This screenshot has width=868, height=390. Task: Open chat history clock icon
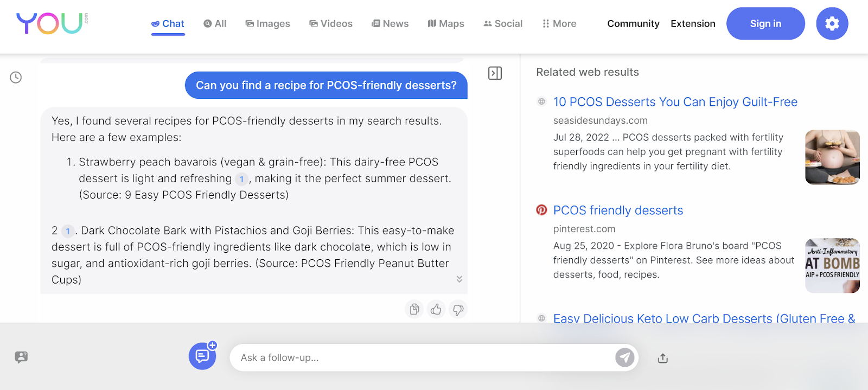pyautogui.click(x=16, y=78)
